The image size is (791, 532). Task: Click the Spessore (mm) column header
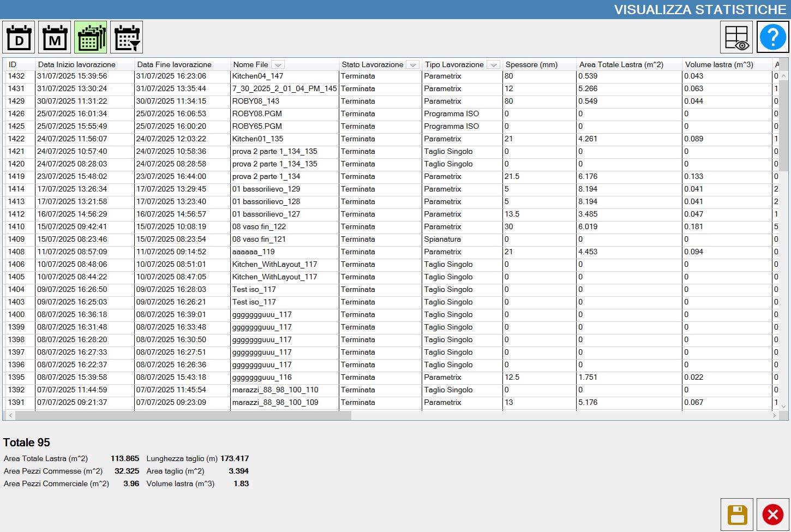click(539, 64)
